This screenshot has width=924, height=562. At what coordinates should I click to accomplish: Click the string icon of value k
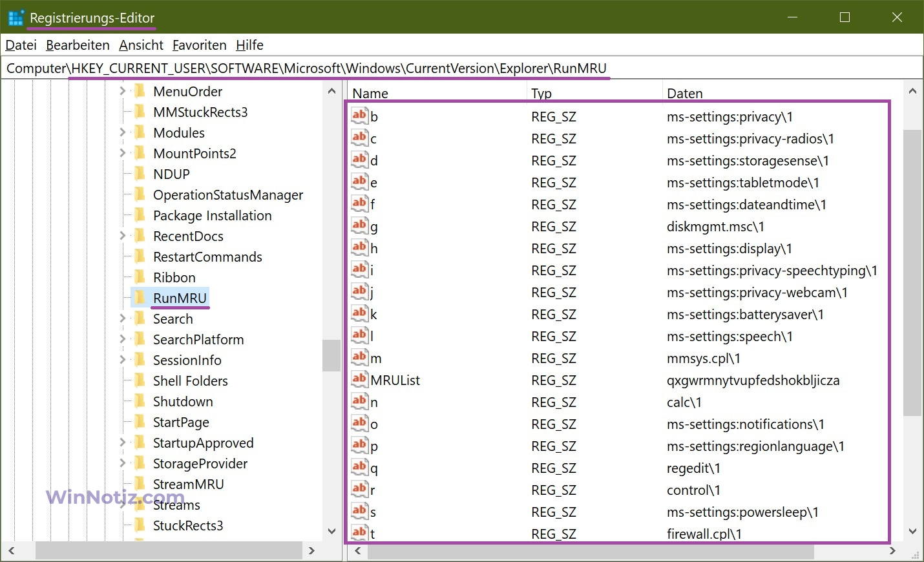(x=360, y=313)
